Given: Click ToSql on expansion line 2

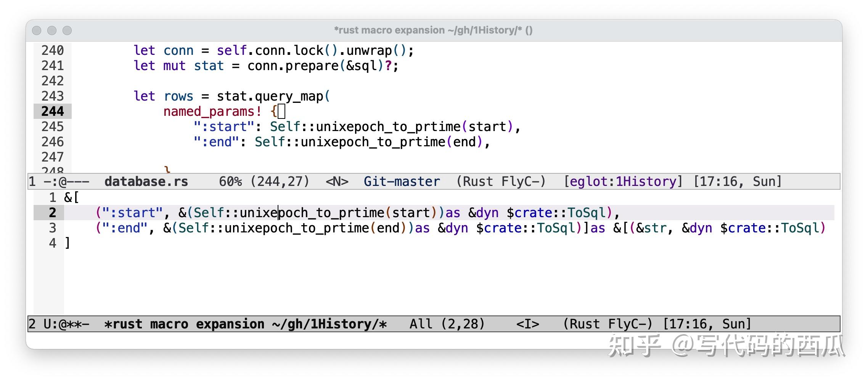Looking at the screenshot, I should coord(586,213).
